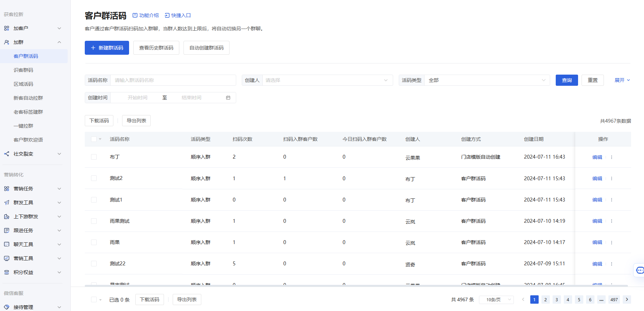Click the 聊天工具 chat icon

(x=7, y=244)
